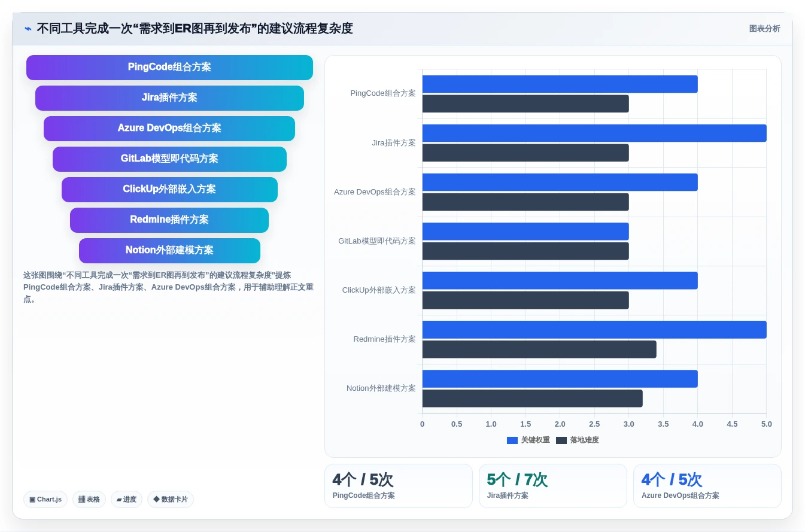The width and height of the screenshot is (805, 532).
Task: Click the dark bar for ClickUp外部嵌入方案
Action: tap(525, 300)
